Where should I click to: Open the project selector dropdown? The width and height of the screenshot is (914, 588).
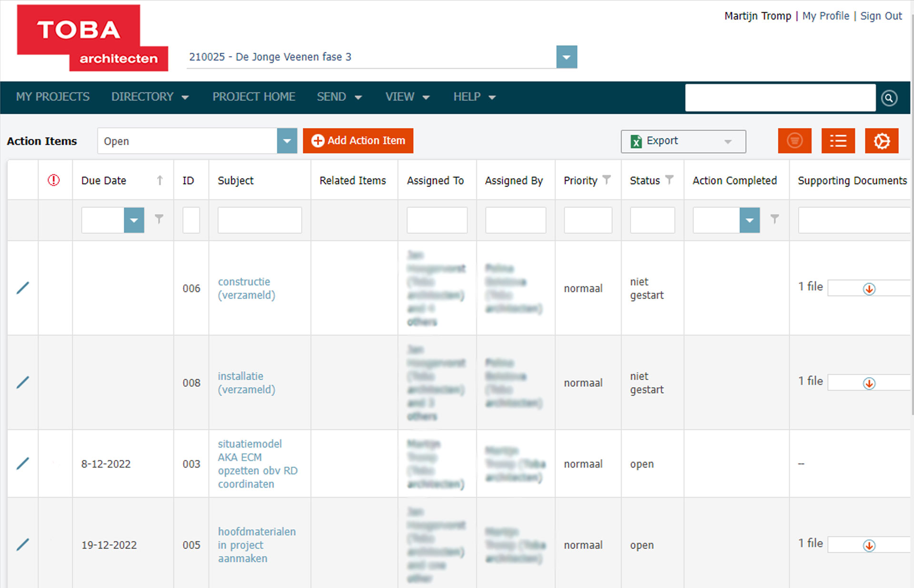566,58
